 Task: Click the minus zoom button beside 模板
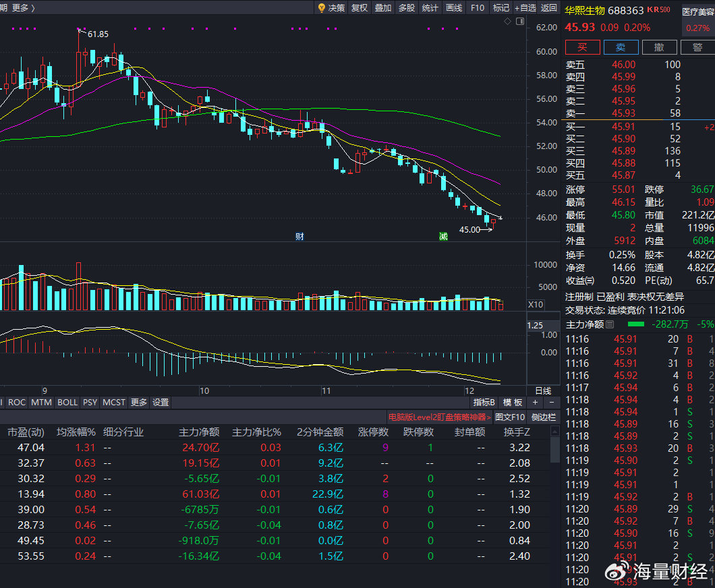[x=552, y=402]
